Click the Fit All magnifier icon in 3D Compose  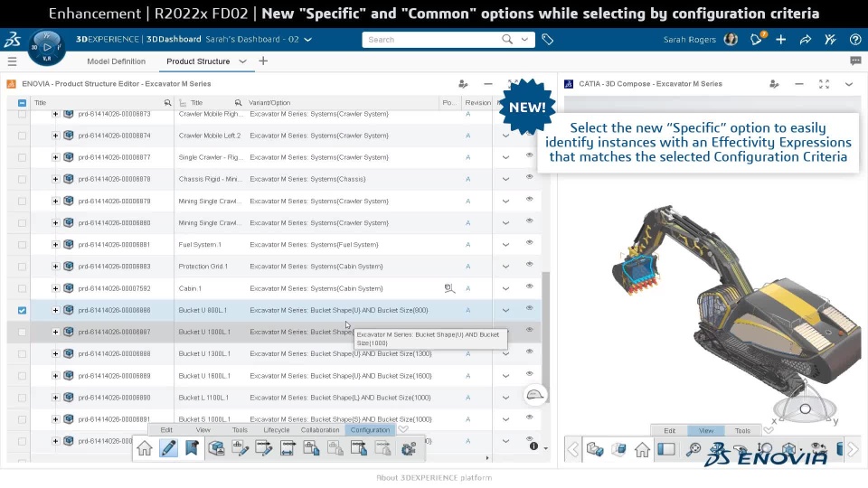pyautogui.click(x=693, y=449)
